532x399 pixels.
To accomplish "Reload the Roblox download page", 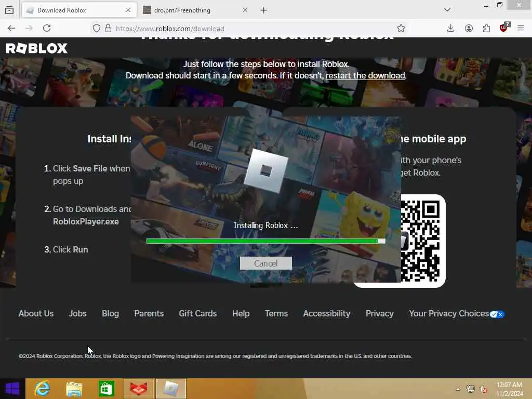I will (x=47, y=28).
